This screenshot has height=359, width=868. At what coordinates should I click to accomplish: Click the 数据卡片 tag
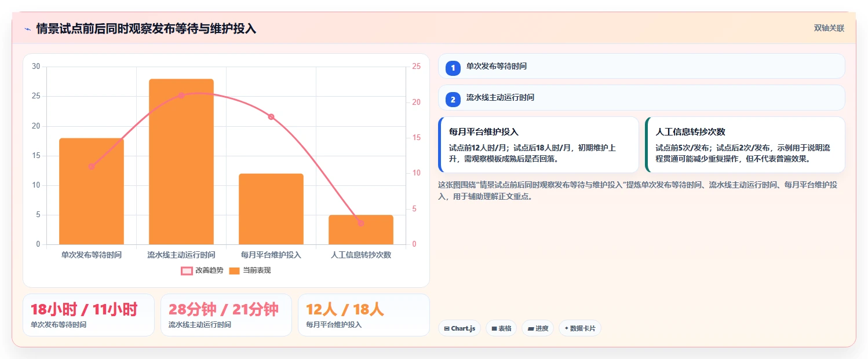pos(580,328)
